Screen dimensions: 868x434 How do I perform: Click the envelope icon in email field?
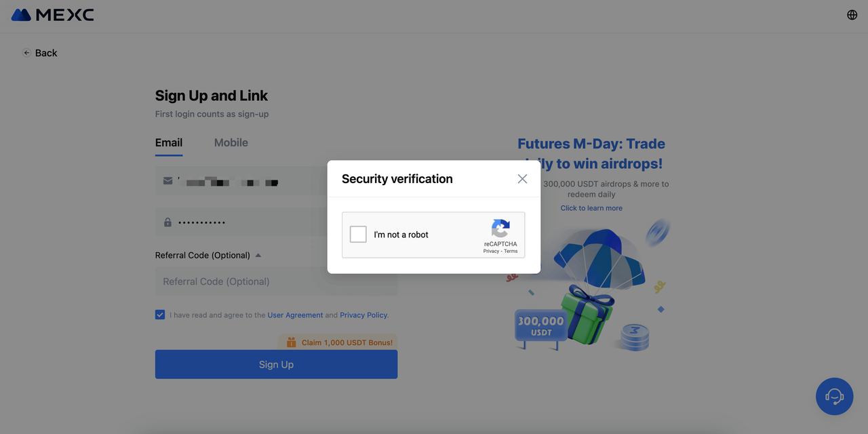coord(168,181)
